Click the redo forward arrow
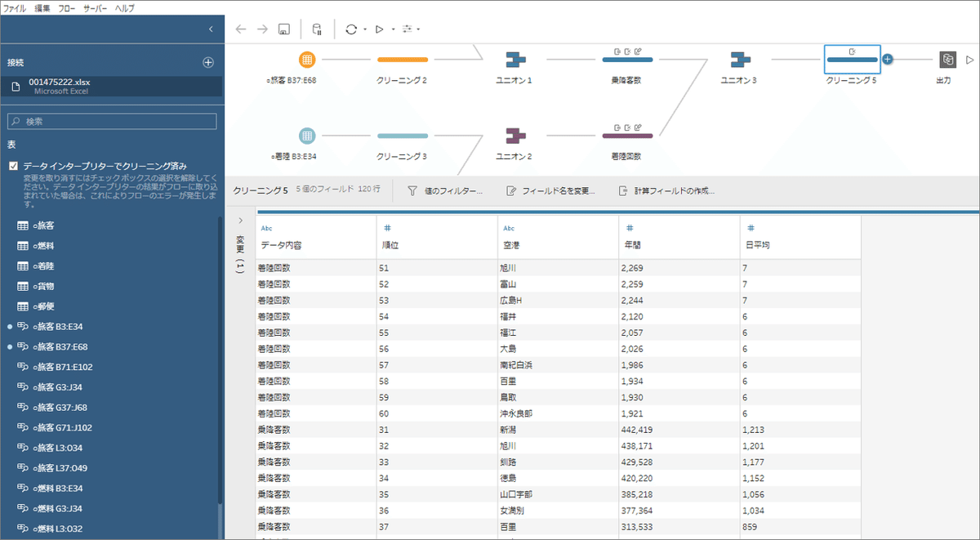The image size is (980, 540). pyautogui.click(x=261, y=29)
